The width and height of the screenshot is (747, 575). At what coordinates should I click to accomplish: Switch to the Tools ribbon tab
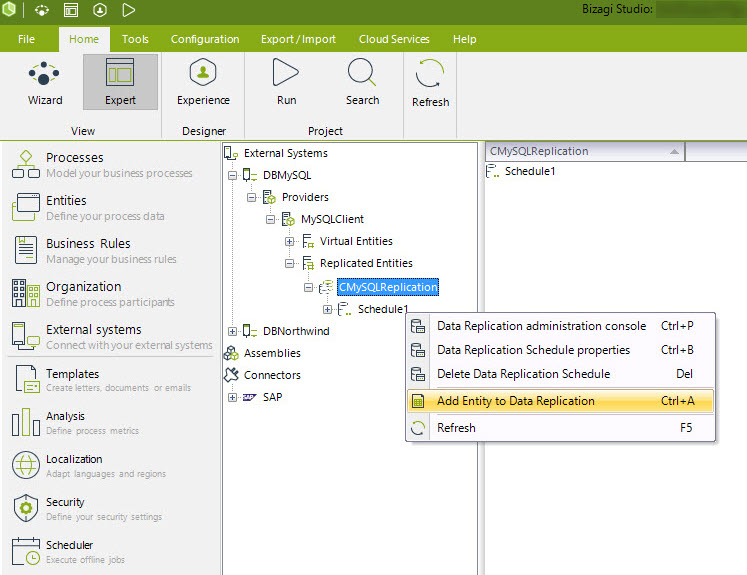click(135, 39)
